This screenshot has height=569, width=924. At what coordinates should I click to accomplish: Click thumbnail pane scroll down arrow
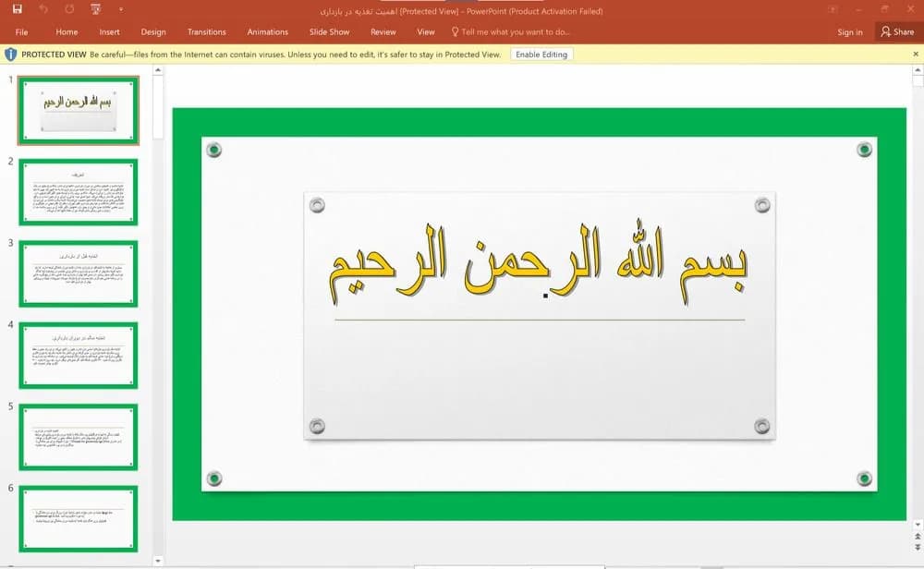[x=157, y=561]
